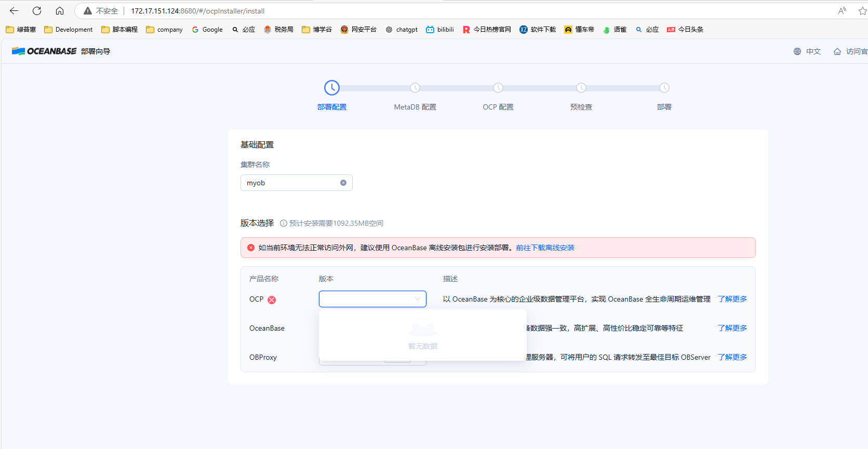
Task: Click the red alert error icon
Action: (251, 248)
